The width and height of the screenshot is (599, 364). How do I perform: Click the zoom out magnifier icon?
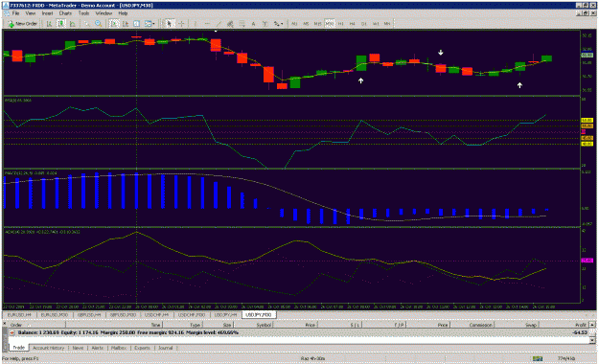[98, 24]
